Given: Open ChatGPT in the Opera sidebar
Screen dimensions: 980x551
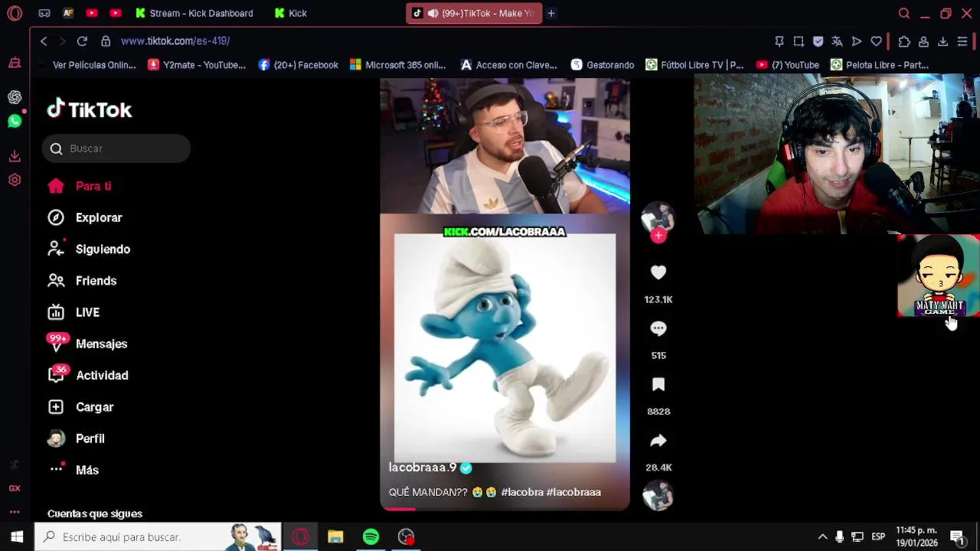Looking at the screenshot, I should tap(15, 97).
